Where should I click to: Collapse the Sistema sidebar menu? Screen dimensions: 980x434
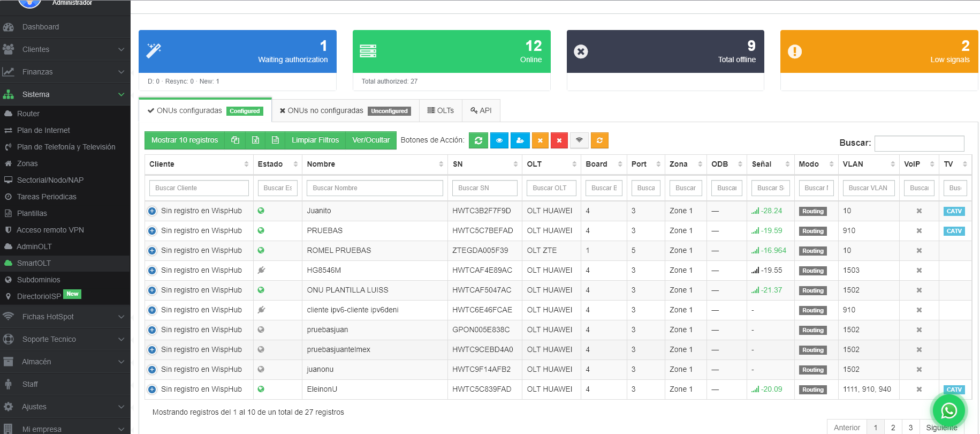(65, 94)
